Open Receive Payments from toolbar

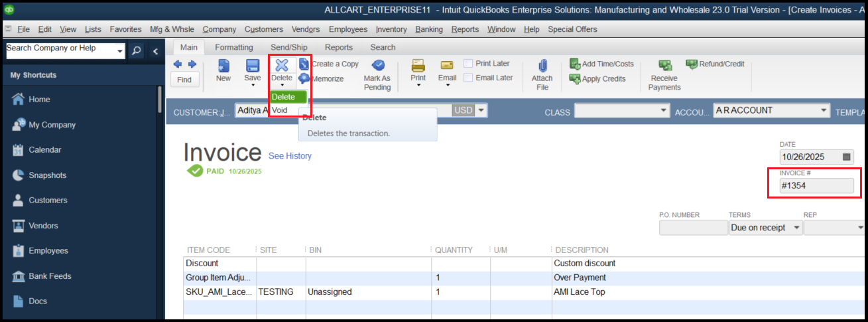(664, 66)
